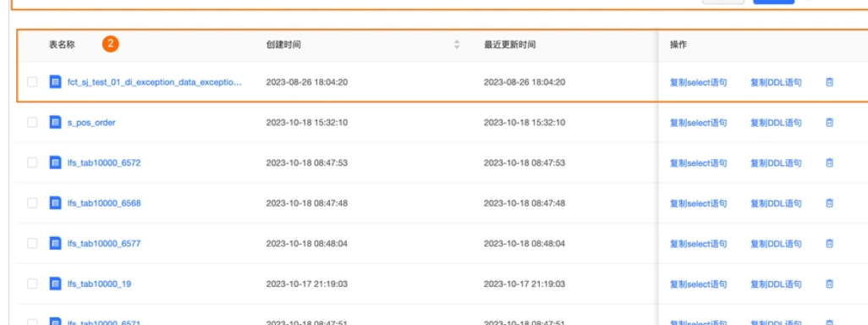
Task: Open table lfs_tab10000_6572
Action: click(104, 162)
